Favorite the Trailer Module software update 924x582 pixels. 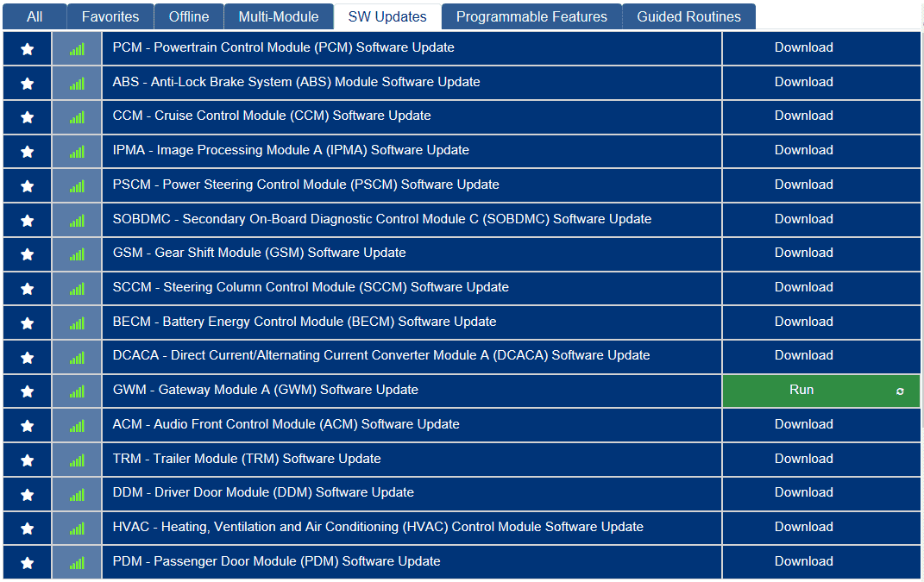(27, 459)
